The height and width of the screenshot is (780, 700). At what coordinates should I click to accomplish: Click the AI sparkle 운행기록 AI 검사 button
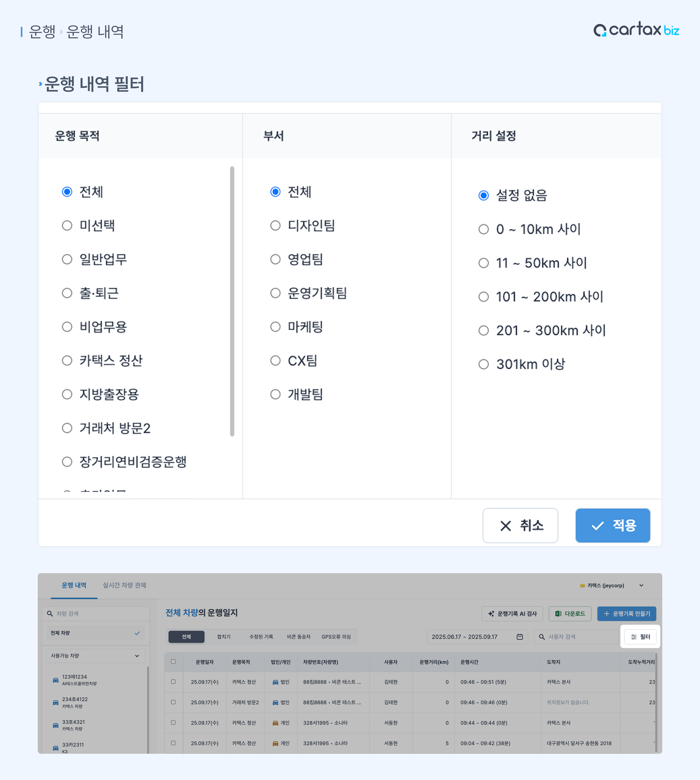click(512, 613)
